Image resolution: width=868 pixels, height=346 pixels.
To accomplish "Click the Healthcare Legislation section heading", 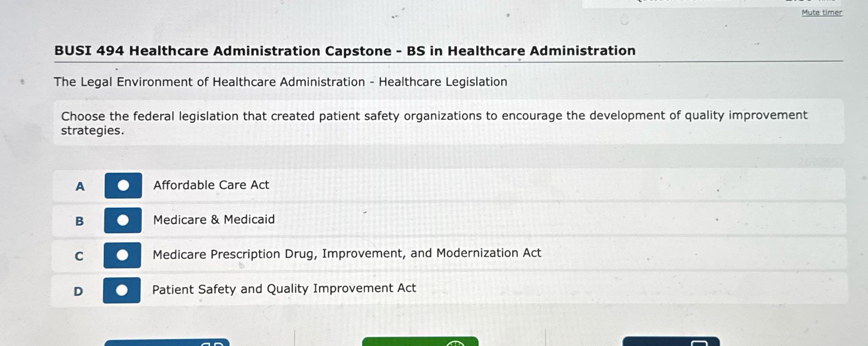I will [x=281, y=82].
